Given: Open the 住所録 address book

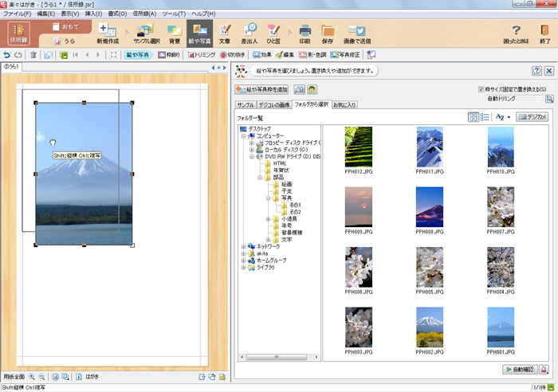Looking at the screenshot, I should point(18,34).
